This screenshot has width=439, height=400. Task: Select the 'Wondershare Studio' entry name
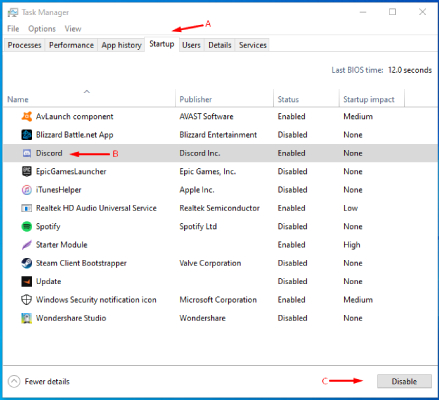click(71, 318)
